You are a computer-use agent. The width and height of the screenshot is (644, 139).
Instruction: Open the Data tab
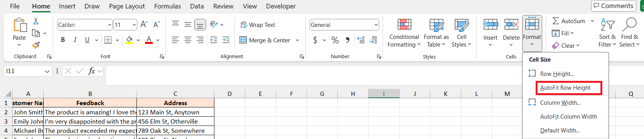click(x=197, y=6)
